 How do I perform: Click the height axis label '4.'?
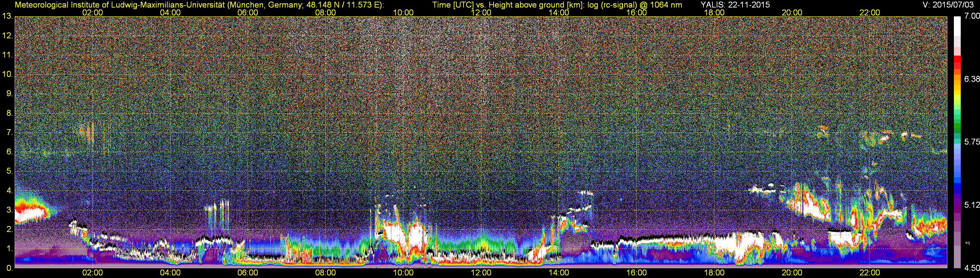9,190
